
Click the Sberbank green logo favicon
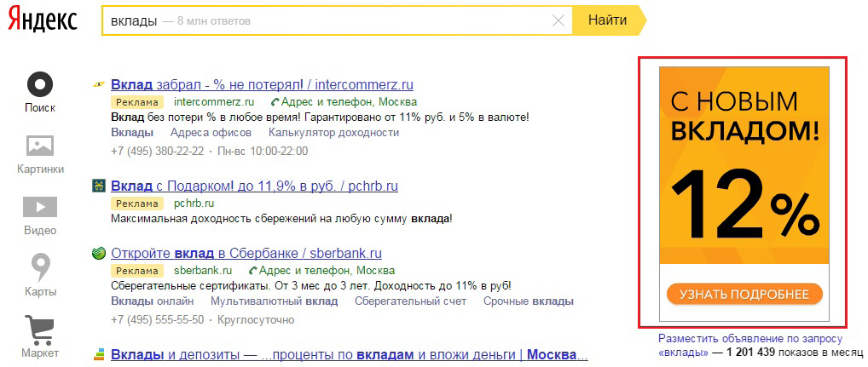pyautogui.click(x=98, y=254)
